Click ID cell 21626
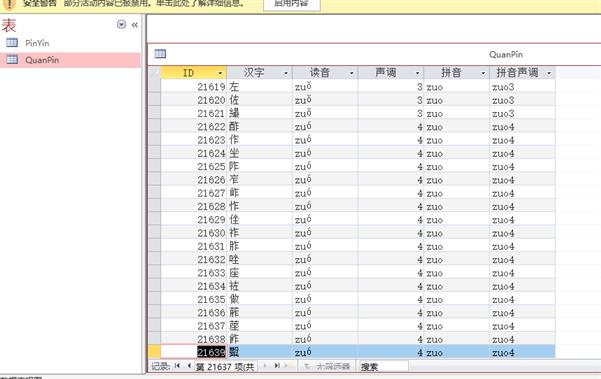601x379 pixels. pos(194,180)
